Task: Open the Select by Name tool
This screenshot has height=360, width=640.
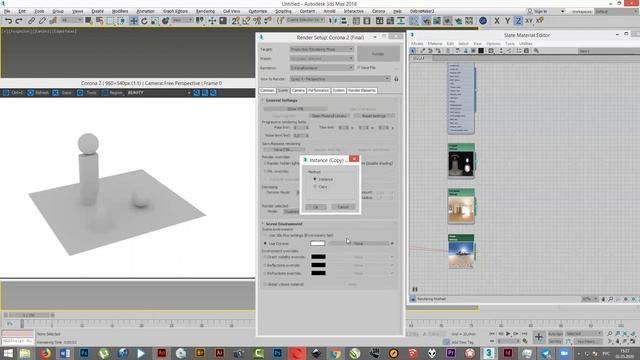Action: [100, 20]
